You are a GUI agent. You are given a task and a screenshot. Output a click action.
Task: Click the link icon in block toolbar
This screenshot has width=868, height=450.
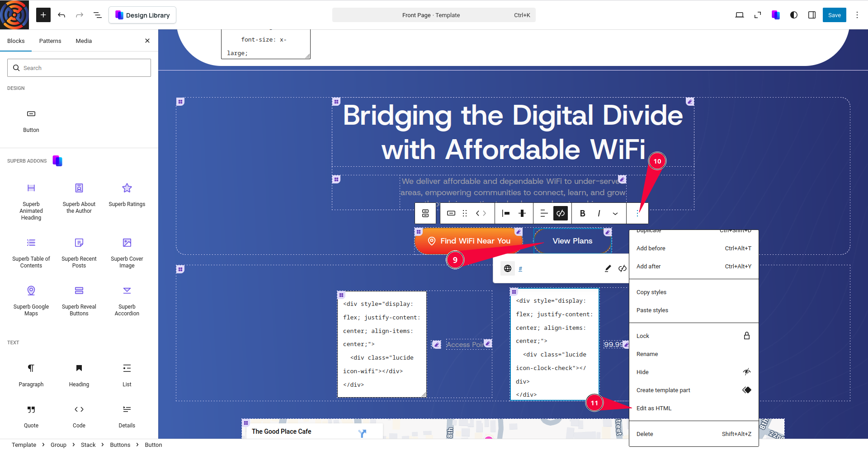click(560, 213)
